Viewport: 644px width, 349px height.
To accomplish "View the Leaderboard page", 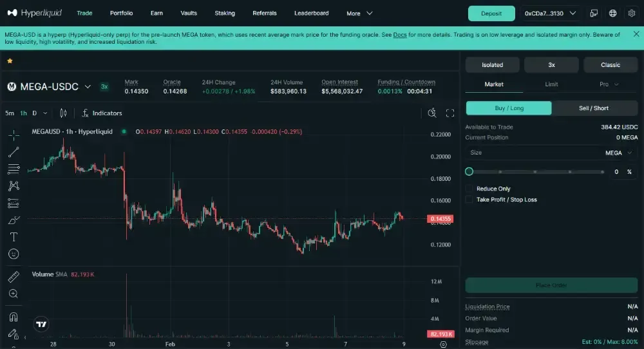I will tap(311, 13).
